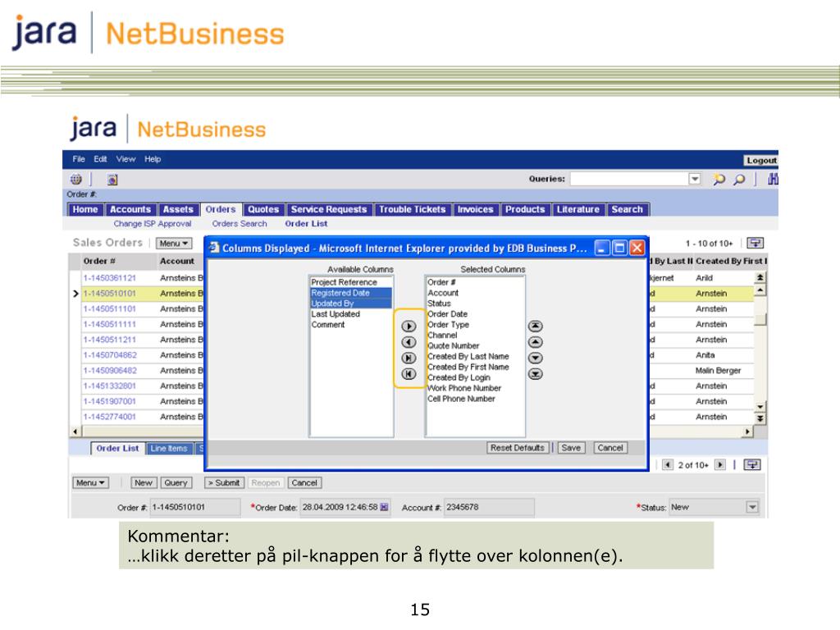Click the Account # field
Image resolution: width=840 pixels, height=630 pixels.
coord(489,507)
